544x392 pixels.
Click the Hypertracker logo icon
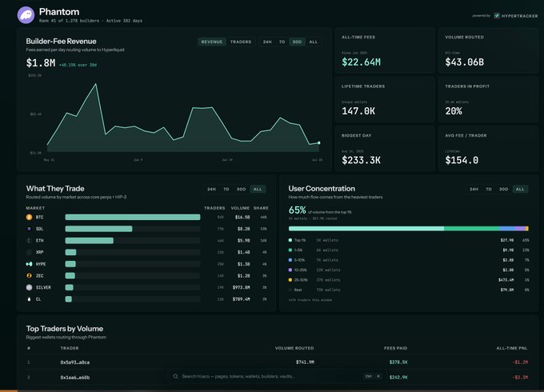pyautogui.click(x=497, y=16)
